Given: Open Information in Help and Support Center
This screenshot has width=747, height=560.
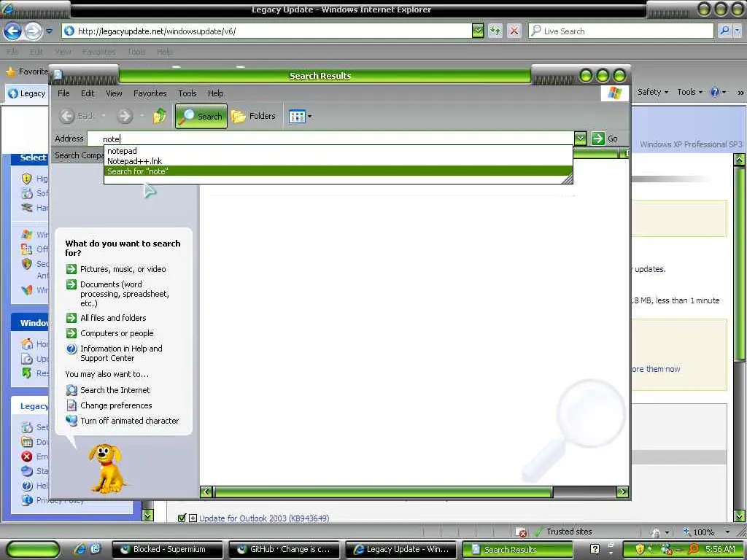Looking at the screenshot, I should click(121, 354).
